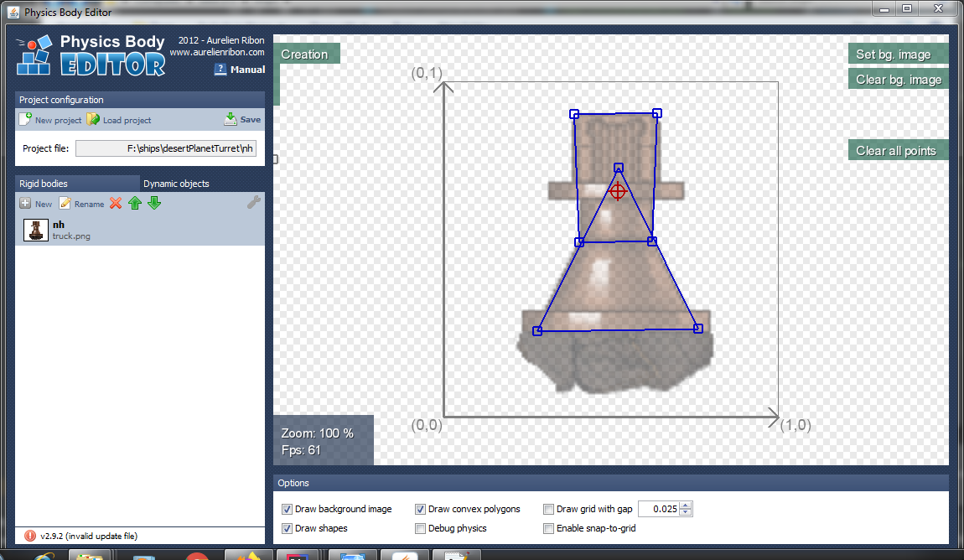
Task: Switch to the Rigid bodies tab
Action: [x=77, y=184]
